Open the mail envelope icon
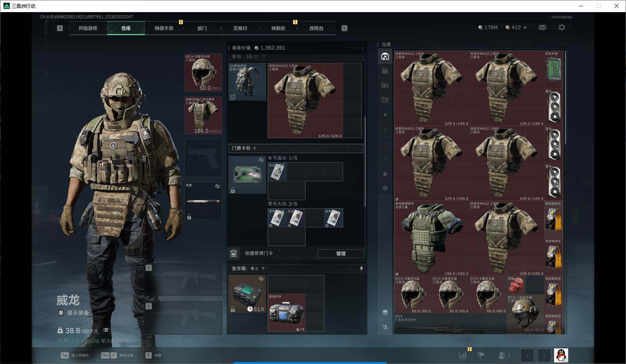The width and height of the screenshot is (626, 364). tap(542, 27)
